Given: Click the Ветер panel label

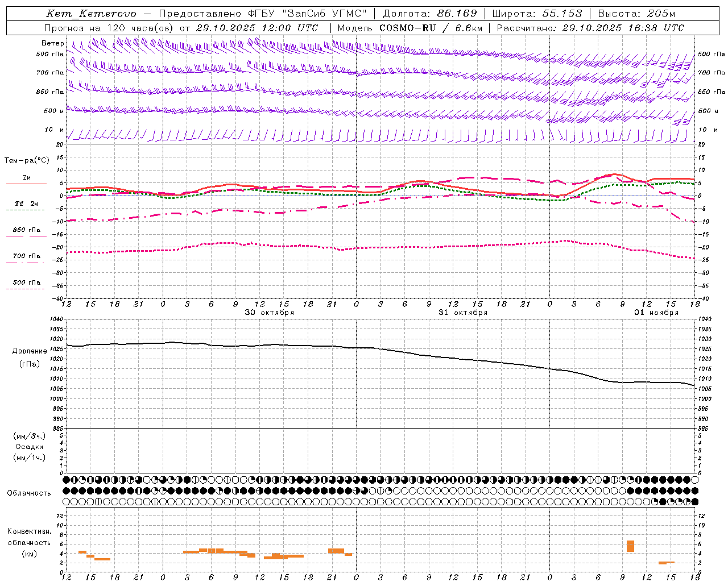Looking at the screenshot, I should [x=52, y=43].
